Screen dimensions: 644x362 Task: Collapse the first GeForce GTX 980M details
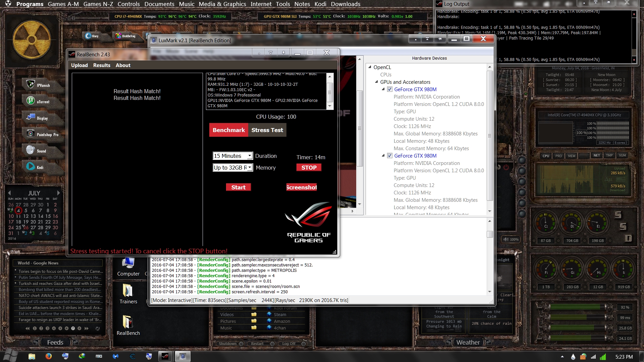(383, 89)
